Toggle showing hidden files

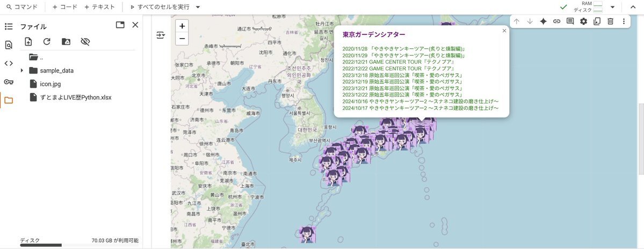tap(85, 41)
